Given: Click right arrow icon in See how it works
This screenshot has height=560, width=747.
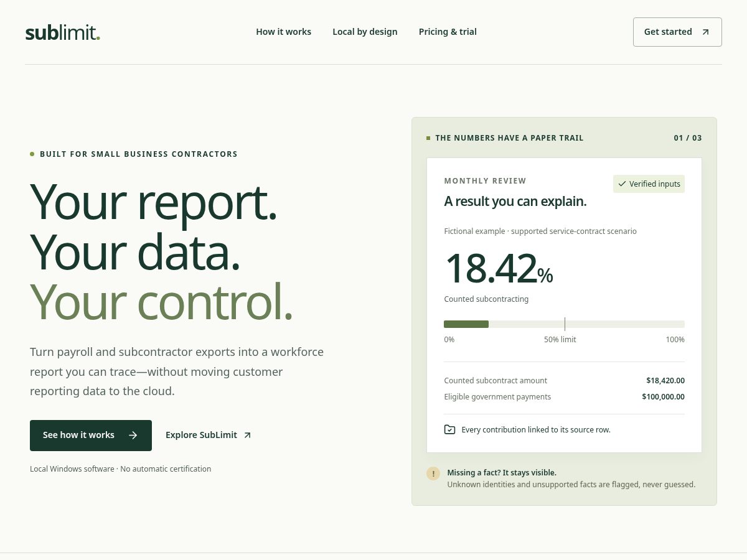Looking at the screenshot, I should point(133,436).
